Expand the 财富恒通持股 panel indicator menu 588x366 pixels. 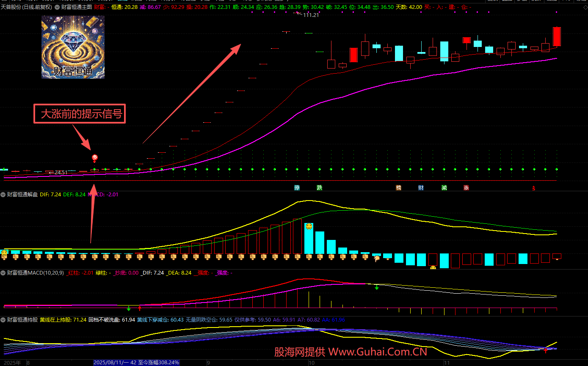pyautogui.click(x=3, y=319)
